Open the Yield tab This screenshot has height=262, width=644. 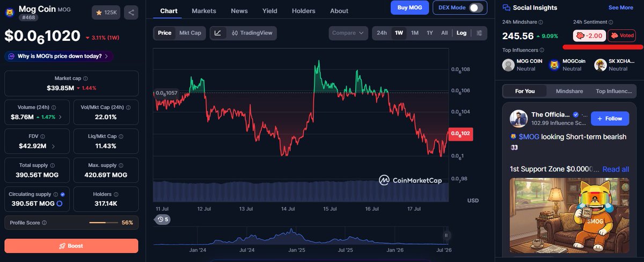pos(270,11)
